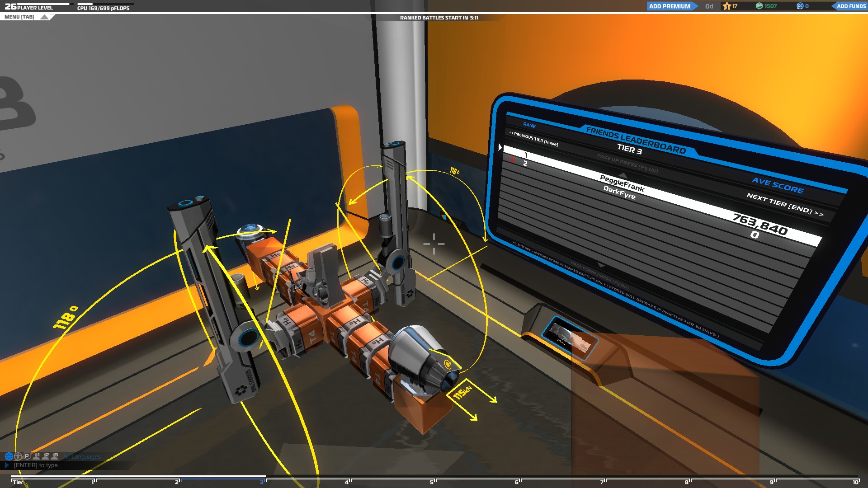
Task: Open the platoon P shield chat icon
Action: (27, 456)
